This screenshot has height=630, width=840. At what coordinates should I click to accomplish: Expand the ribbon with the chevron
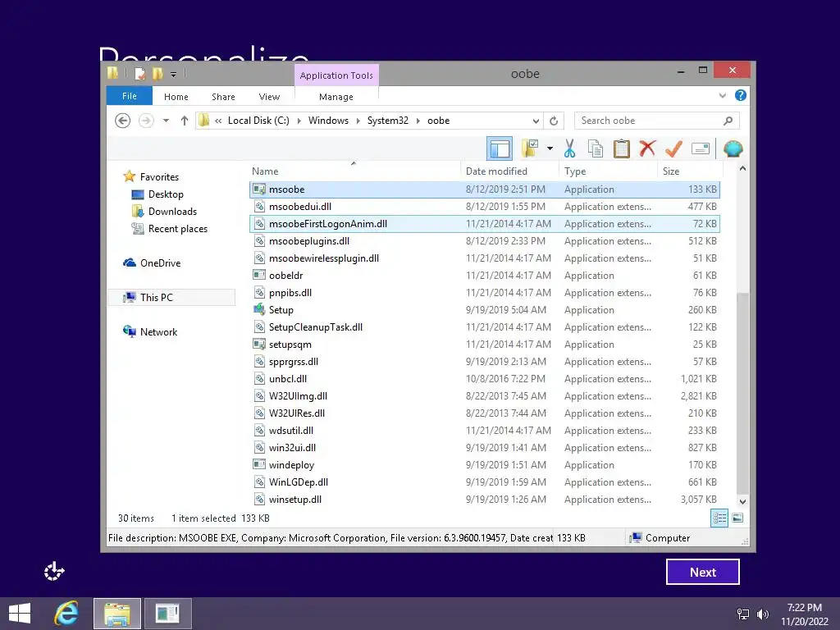[x=722, y=95]
